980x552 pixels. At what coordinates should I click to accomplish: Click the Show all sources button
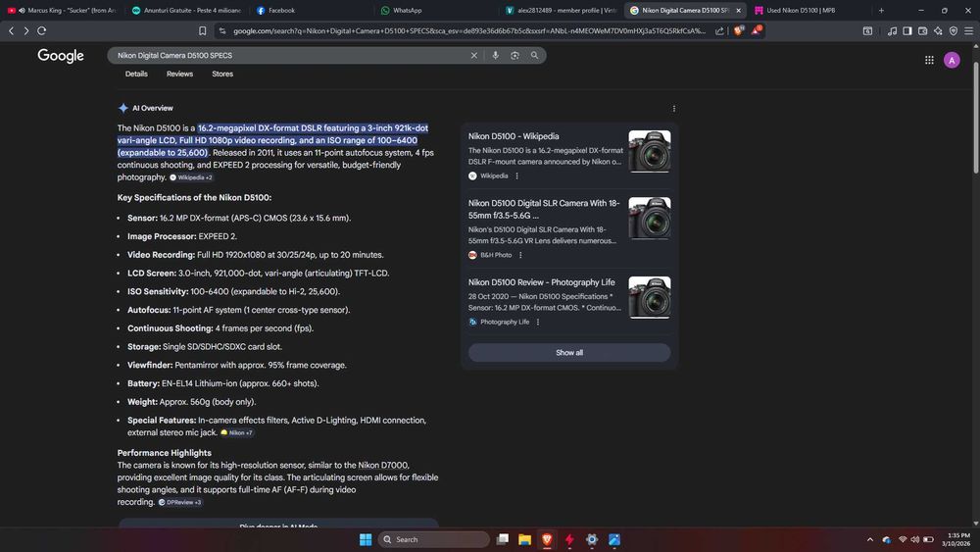pos(569,353)
